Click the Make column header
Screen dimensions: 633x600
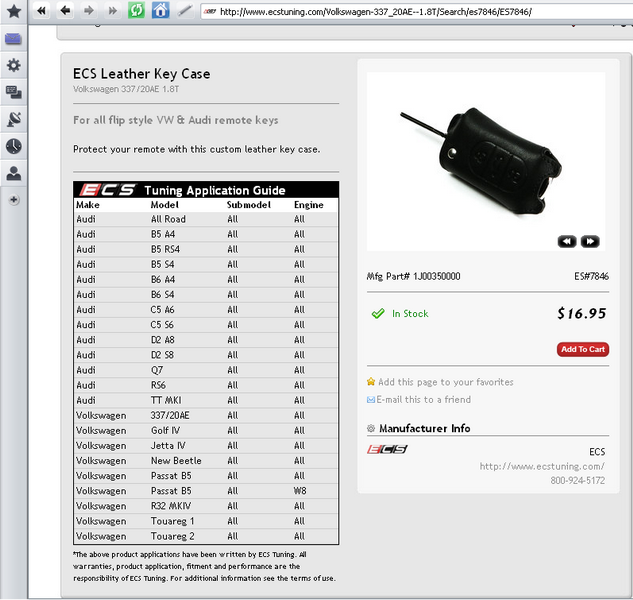(x=88, y=205)
